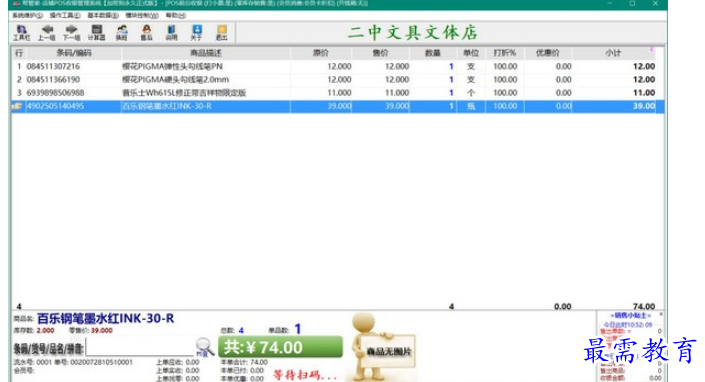705x382 pixels.
Task: Click the large product name 百乐钢笔墨水红INK-30-R label
Action: pyautogui.click(x=105, y=319)
